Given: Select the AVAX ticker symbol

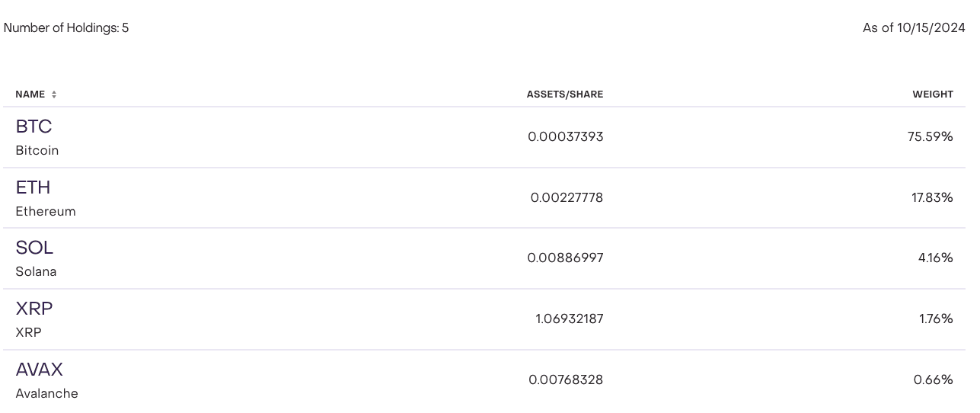Looking at the screenshot, I should (x=39, y=370).
